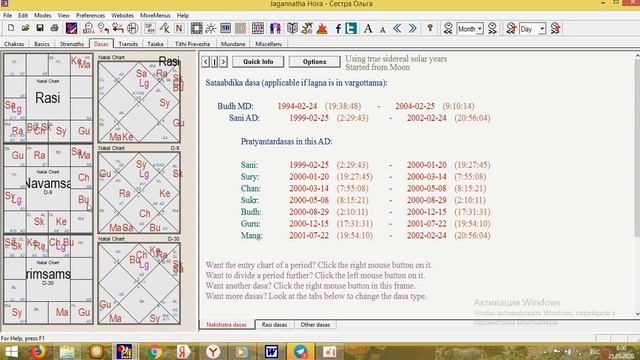Open a chart file via folder icon
The image size is (640, 360).
click(25, 28)
